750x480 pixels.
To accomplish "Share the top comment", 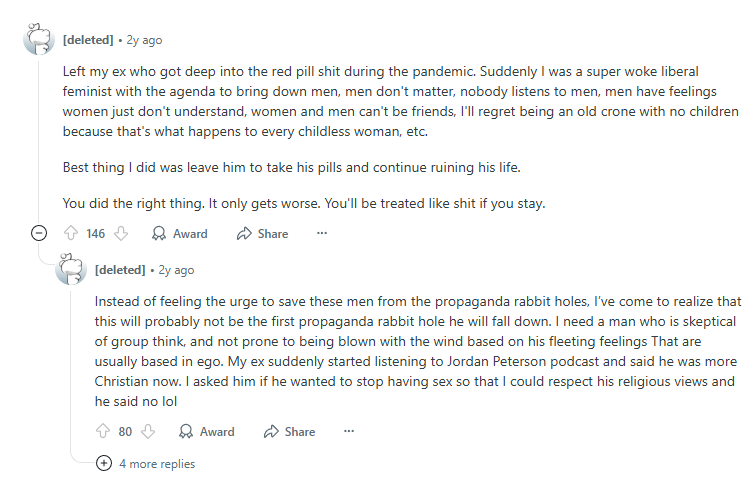I will point(262,233).
